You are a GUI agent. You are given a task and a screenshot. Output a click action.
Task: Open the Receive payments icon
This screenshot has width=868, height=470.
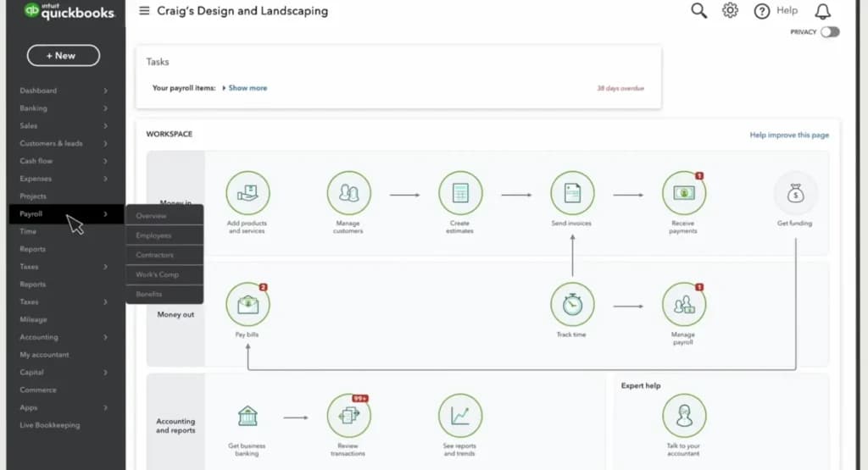pyautogui.click(x=684, y=193)
